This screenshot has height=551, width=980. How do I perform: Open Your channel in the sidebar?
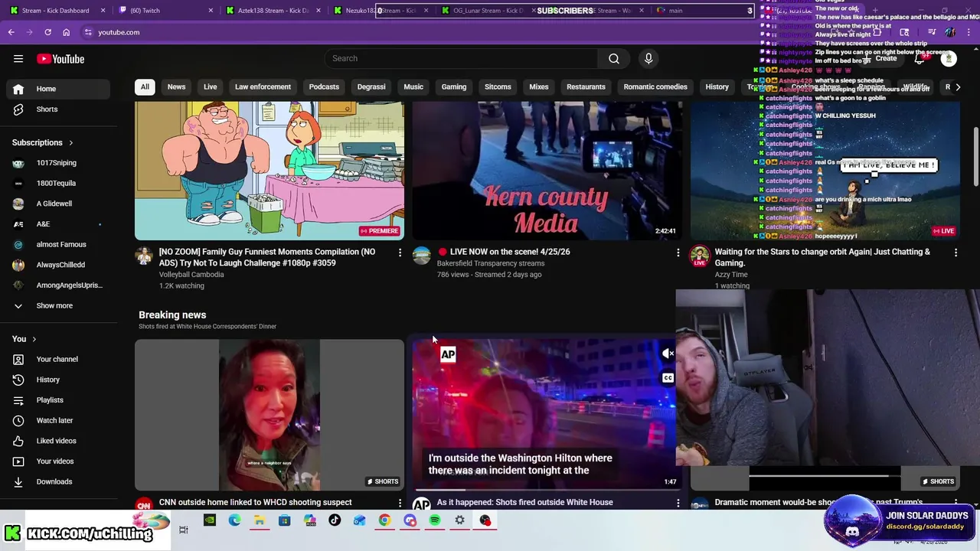(x=57, y=359)
